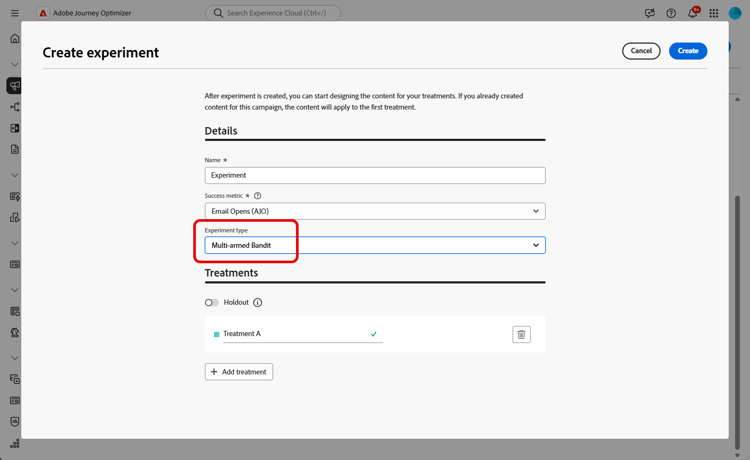
Task: Click Add treatment button
Action: coord(239,372)
